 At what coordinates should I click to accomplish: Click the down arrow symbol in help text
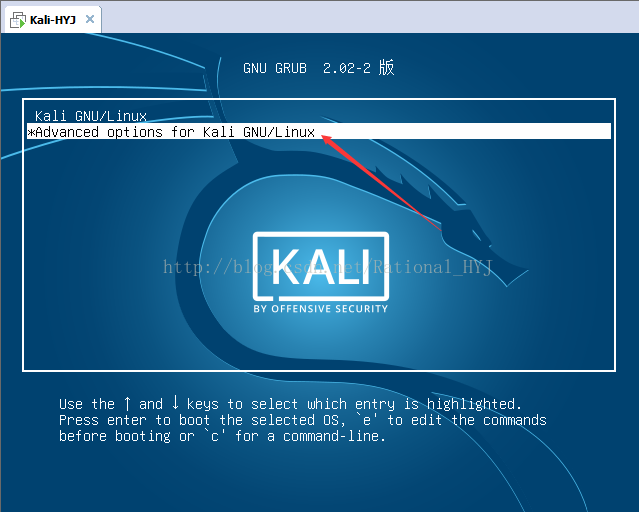tap(175, 404)
